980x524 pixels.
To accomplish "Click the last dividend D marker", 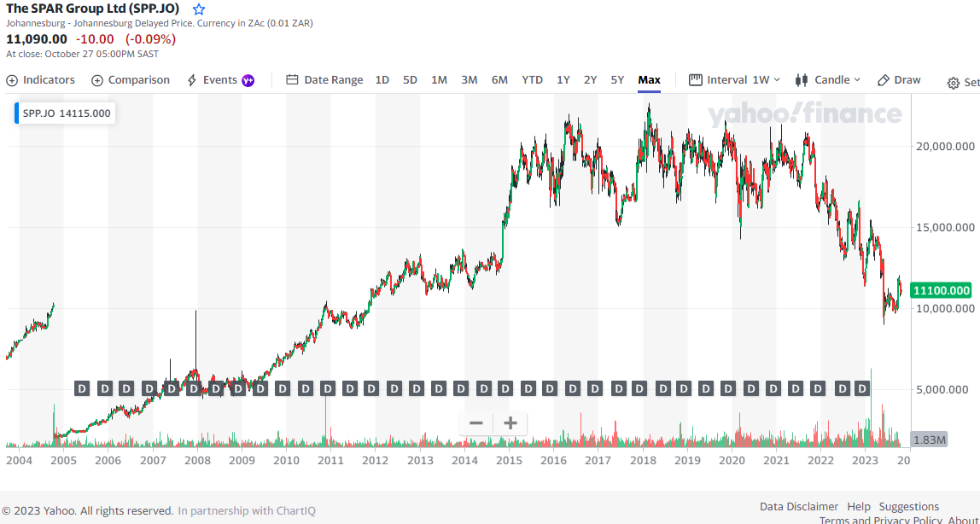I will point(862,388).
